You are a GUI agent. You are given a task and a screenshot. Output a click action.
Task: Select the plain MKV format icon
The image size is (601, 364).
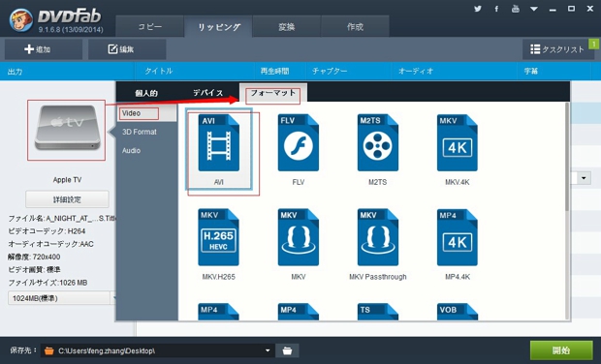pyautogui.click(x=299, y=237)
